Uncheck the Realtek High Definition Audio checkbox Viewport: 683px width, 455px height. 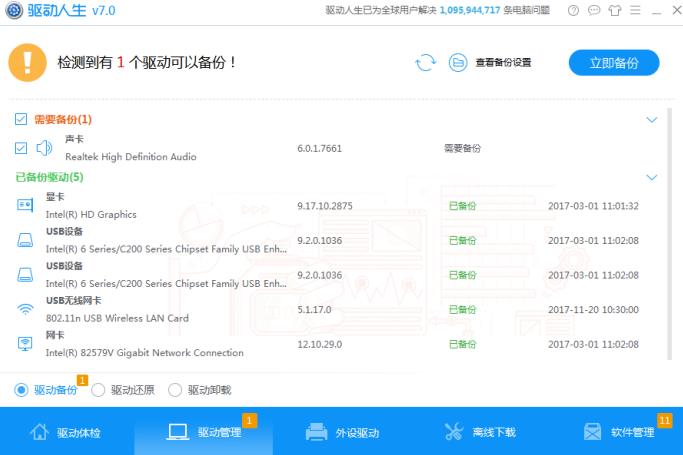[x=21, y=148]
